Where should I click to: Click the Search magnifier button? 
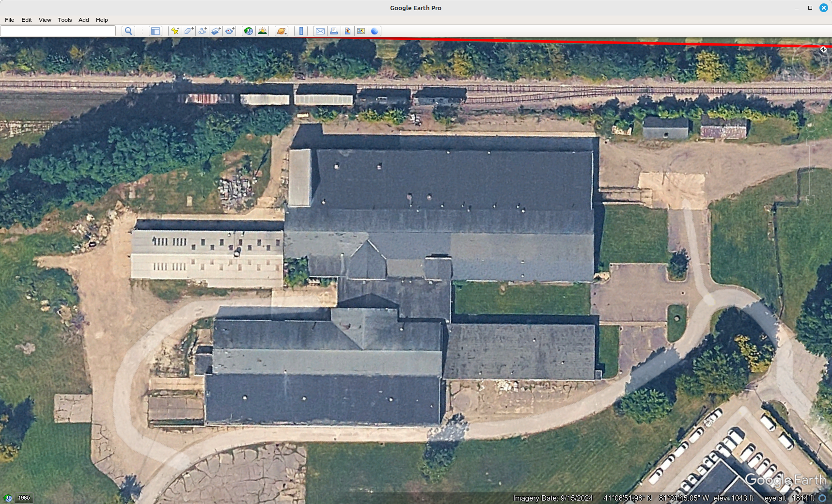coord(128,31)
